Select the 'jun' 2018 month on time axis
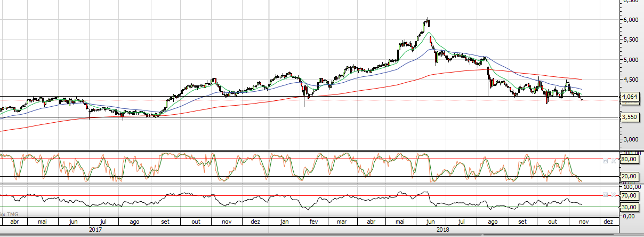Image resolution: width=644 pixels, height=237 pixels. (430, 222)
